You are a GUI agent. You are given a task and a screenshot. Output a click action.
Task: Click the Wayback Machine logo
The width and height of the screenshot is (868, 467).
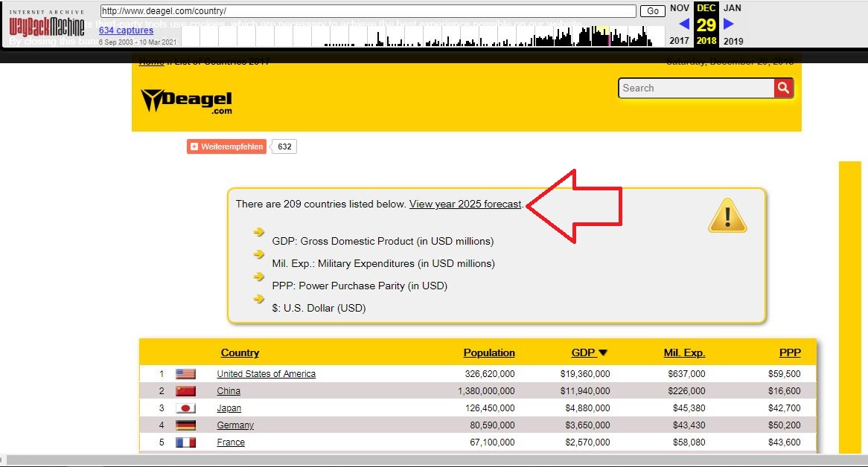click(46, 28)
